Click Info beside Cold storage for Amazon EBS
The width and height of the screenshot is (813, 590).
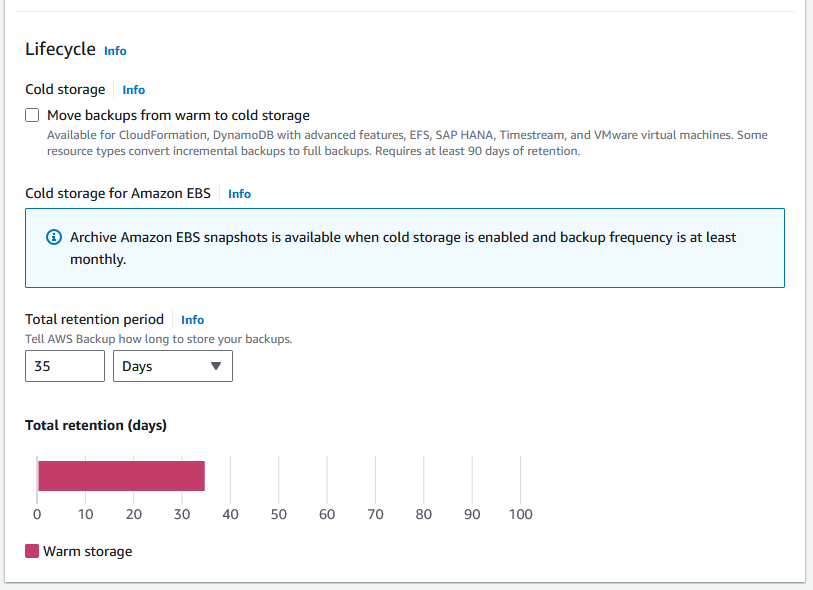(x=239, y=193)
